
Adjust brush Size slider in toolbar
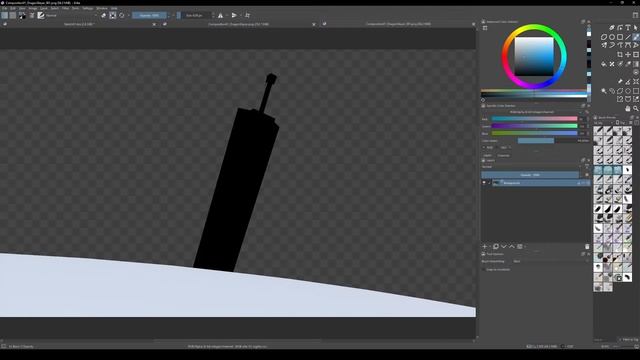(x=195, y=16)
